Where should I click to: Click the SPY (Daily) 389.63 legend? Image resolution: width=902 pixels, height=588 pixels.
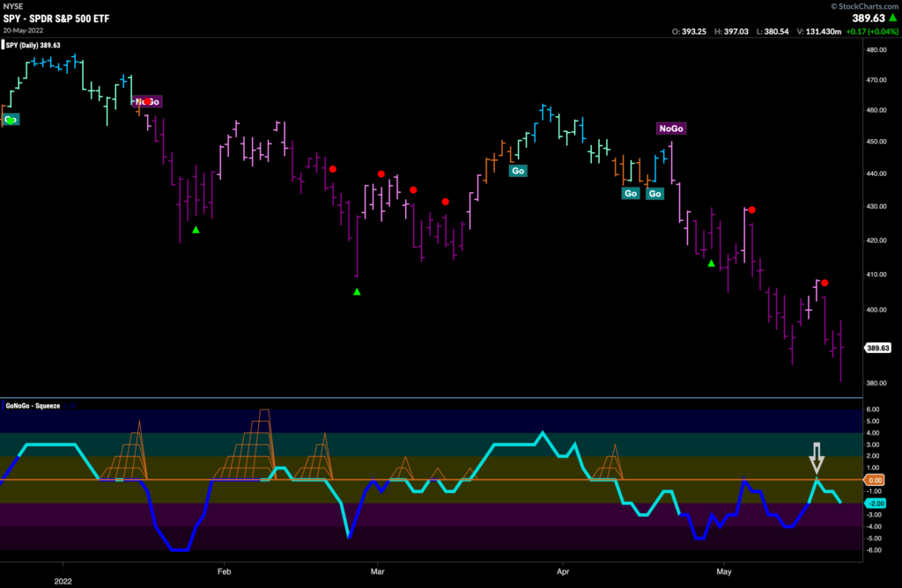click(x=33, y=46)
